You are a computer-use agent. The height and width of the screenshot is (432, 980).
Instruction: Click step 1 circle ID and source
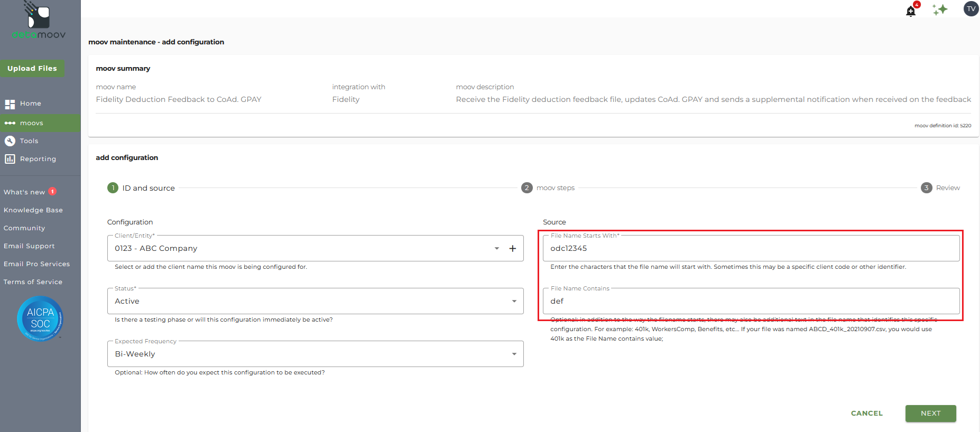(x=113, y=187)
